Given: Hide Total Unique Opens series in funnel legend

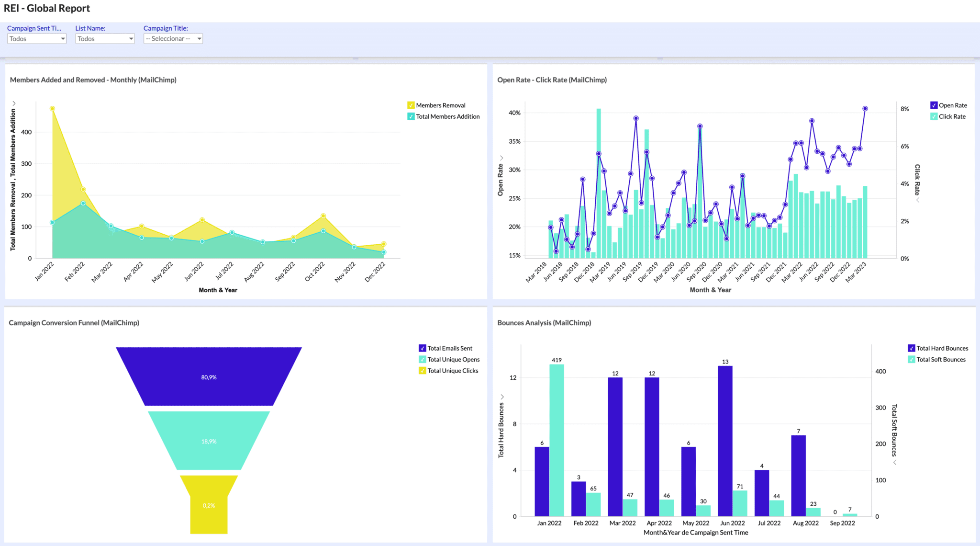Looking at the screenshot, I should tap(422, 360).
